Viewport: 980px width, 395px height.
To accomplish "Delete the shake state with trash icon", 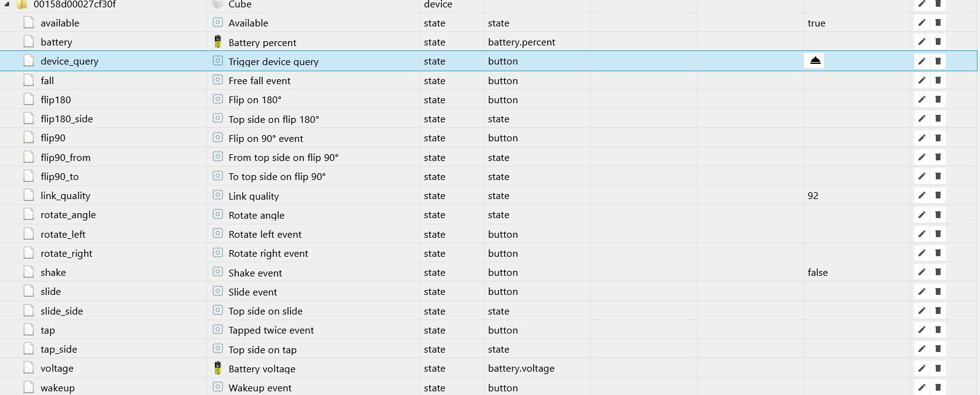I will point(938,272).
